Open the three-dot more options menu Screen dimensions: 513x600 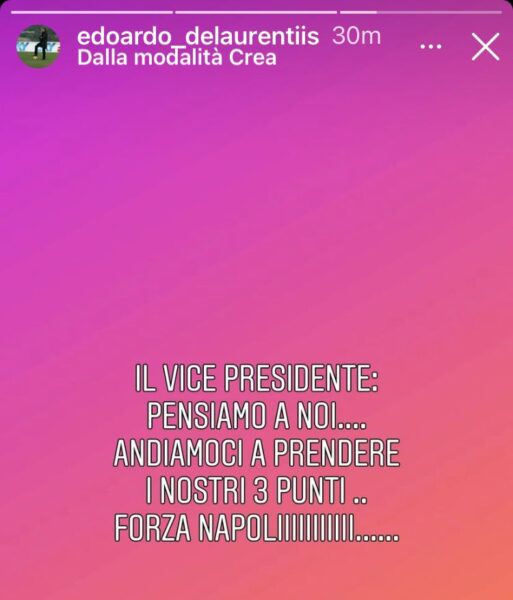(431, 46)
